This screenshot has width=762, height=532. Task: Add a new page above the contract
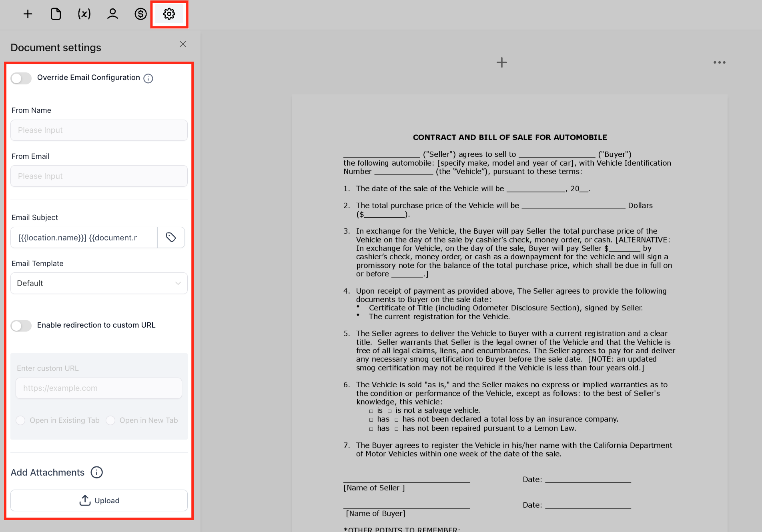click(501, 62)
